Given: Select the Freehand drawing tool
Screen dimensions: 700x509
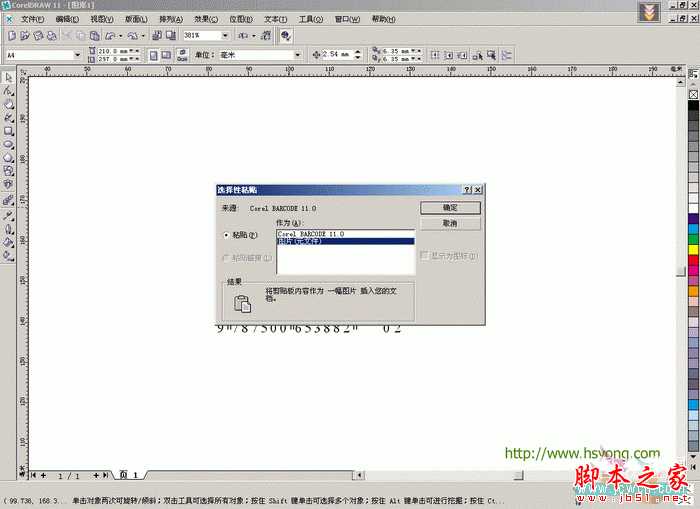Looking at the screenshot, I should (8, 118).
